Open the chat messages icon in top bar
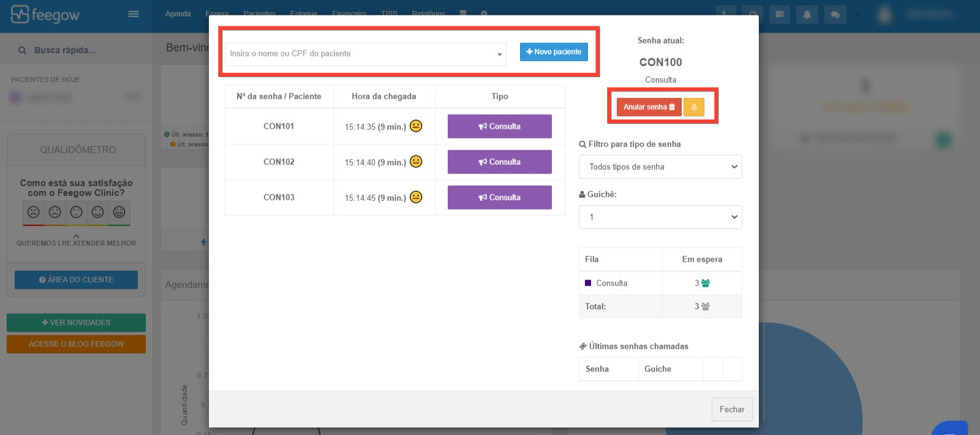Screen dimensions: 980x435 pos(835,15)
